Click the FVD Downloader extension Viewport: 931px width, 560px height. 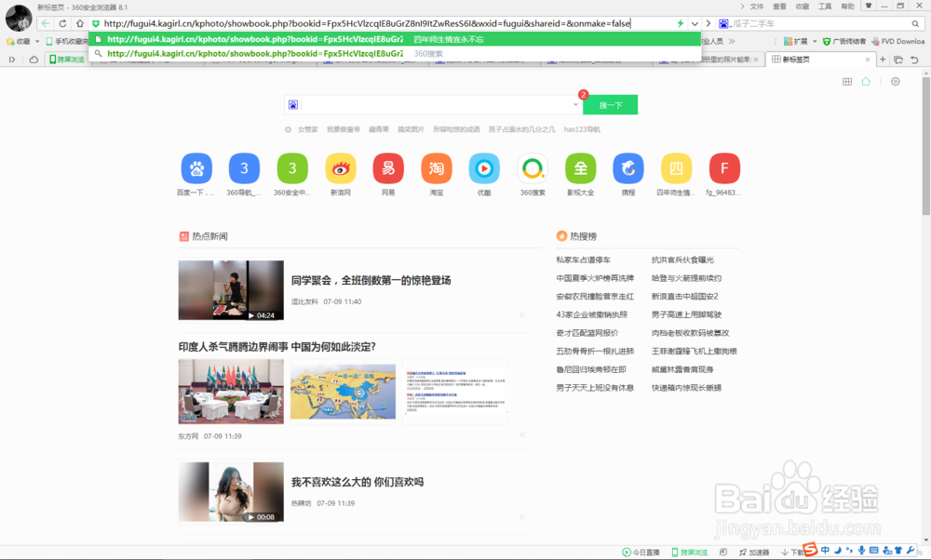tap(897, 42)
